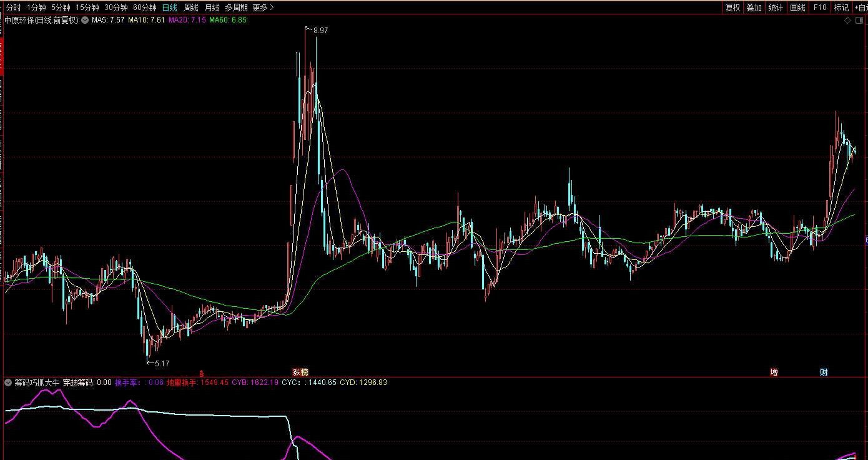Expand the 中原环保 main chart indicator dropdown
Screen dimensions: 868x460
85,20
